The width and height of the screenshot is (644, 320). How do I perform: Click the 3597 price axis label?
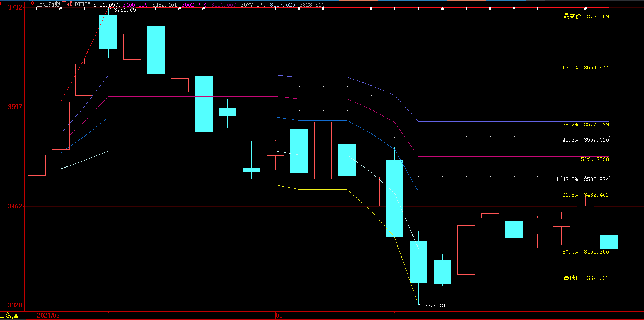point(15,107)
